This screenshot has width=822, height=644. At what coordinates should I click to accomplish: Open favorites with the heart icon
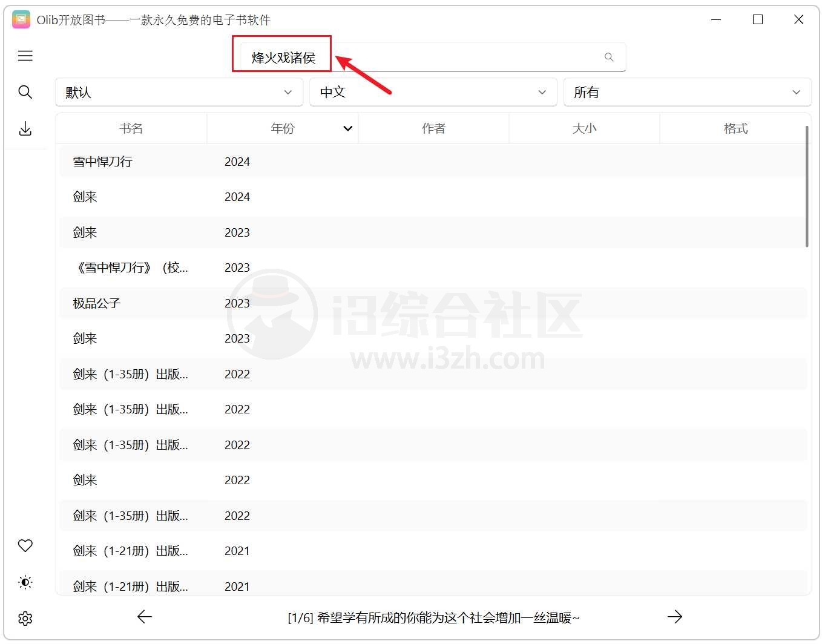click(x=25, y=545)
